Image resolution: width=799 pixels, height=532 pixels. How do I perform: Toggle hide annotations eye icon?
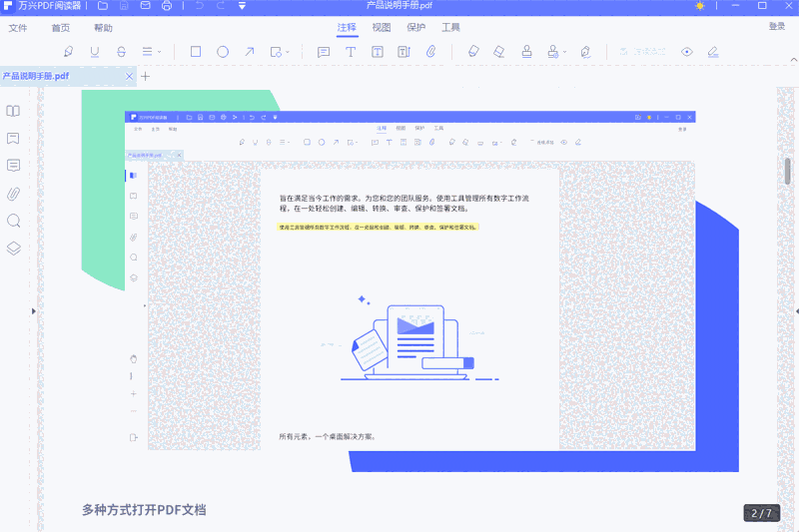[687, 52]
